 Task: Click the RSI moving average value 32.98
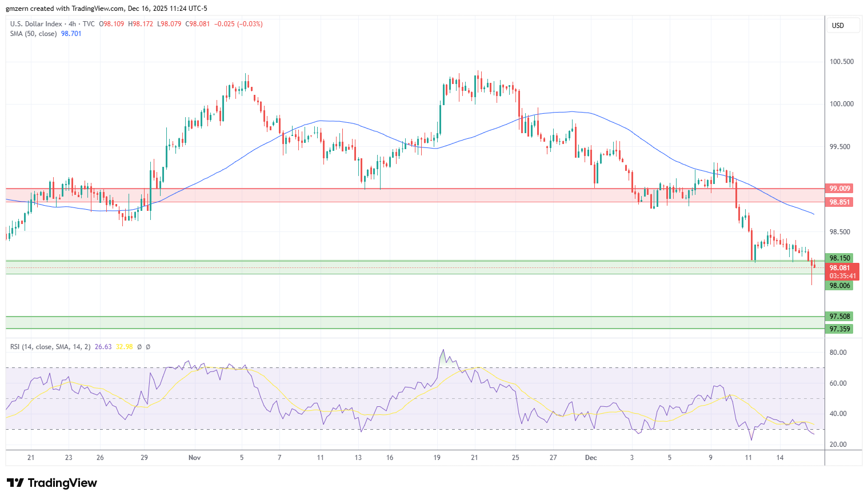click(124, 347)
